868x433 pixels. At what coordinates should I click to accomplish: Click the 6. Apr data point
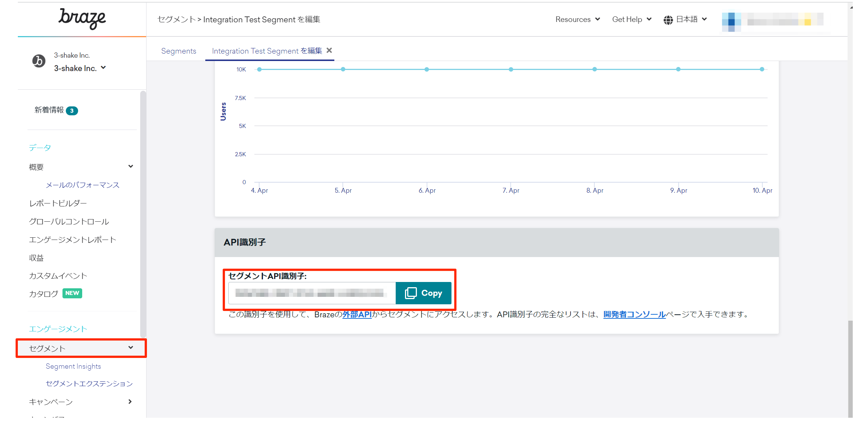[427, 69]
